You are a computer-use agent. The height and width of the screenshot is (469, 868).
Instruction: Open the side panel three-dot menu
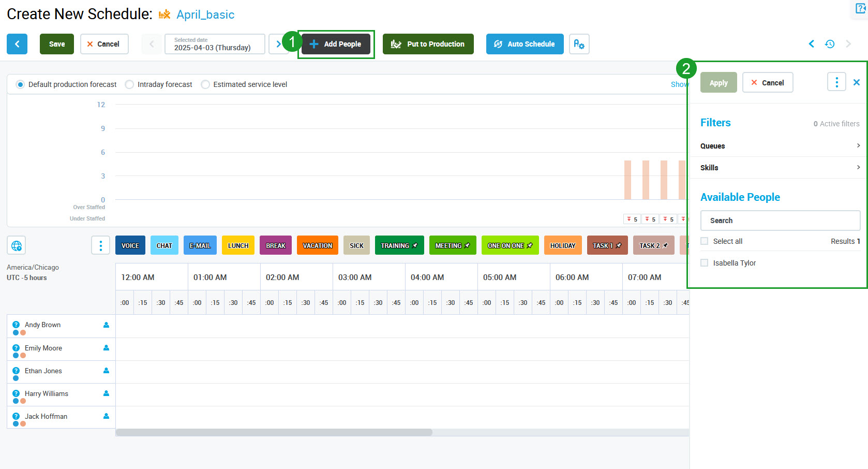tap(836, 82)
